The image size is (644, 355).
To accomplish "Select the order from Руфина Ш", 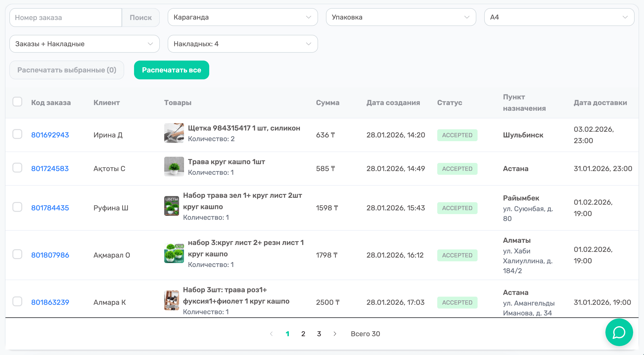I will tap(17, 207).
